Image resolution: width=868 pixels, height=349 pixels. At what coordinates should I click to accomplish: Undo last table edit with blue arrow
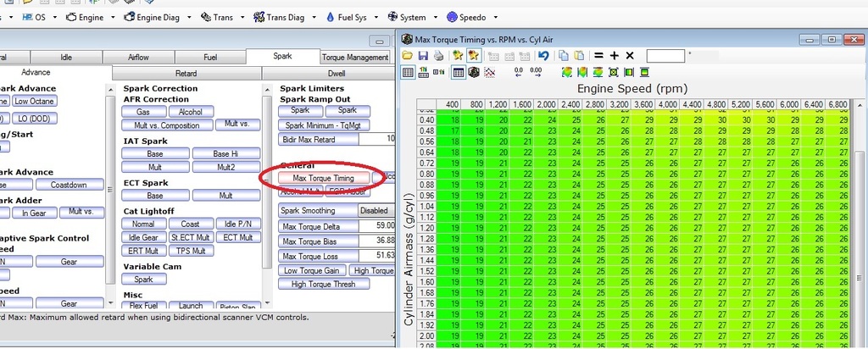(543, 55)
